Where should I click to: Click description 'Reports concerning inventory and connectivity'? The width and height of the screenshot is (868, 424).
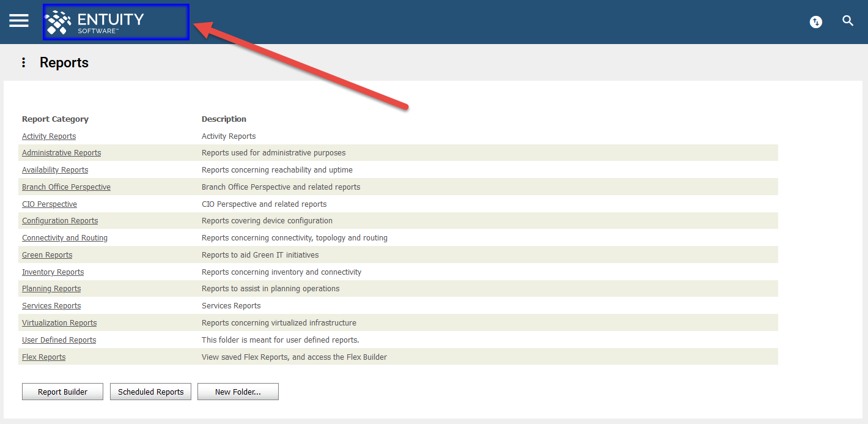282,272
